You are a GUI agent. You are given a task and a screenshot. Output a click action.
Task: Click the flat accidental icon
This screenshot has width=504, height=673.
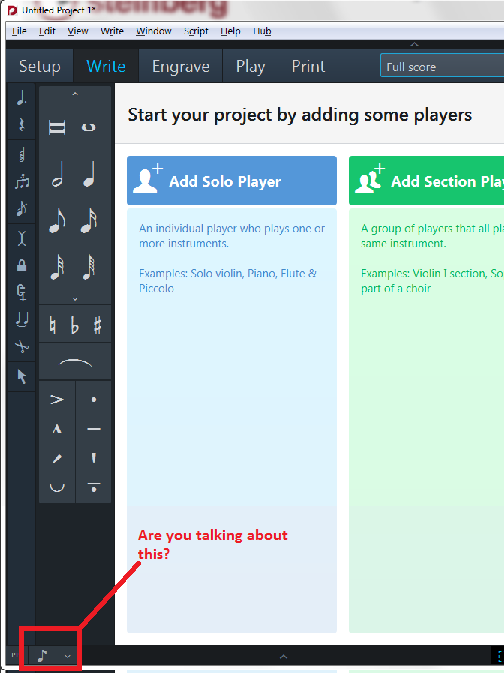75,325
